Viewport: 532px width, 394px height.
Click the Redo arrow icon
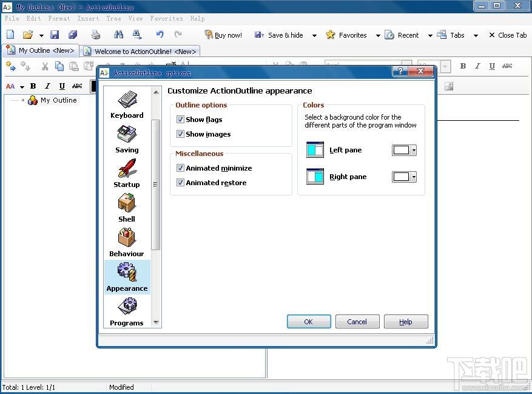178,35
